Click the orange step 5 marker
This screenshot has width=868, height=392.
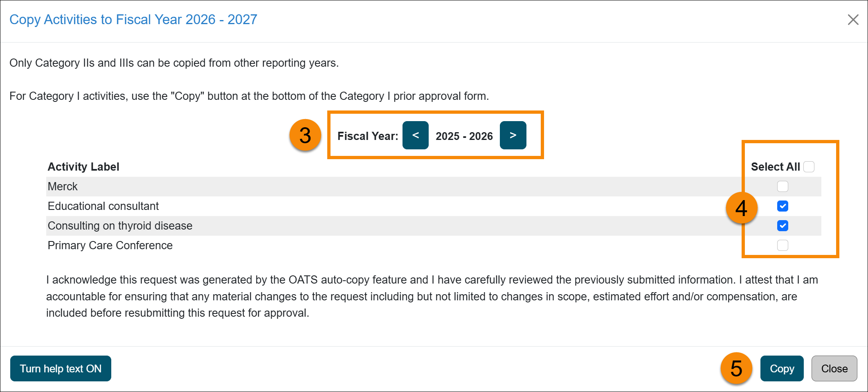pos(736,369)
